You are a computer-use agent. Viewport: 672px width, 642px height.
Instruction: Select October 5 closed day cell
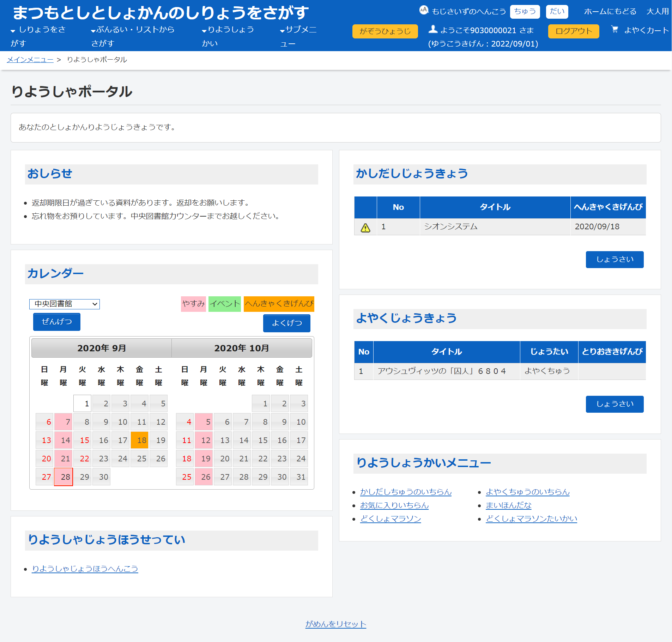tap(204, 422)
